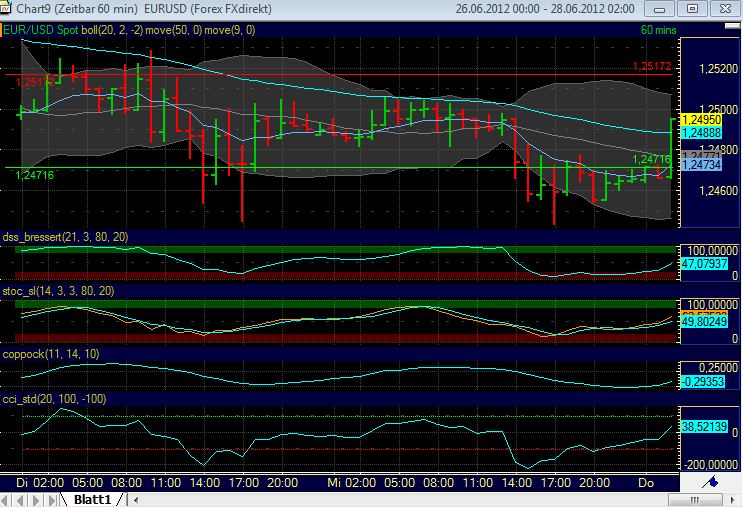Screen dimensions: 743x508
Task: Go to the next sheet using the arrow
Action: pos(36,500)
